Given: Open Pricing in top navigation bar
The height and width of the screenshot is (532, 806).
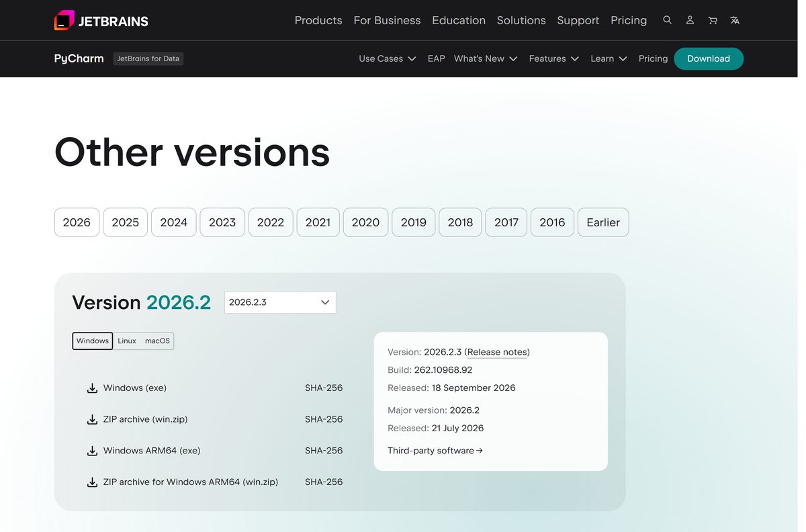Looking at the screenshot, I should coord(629,20).
